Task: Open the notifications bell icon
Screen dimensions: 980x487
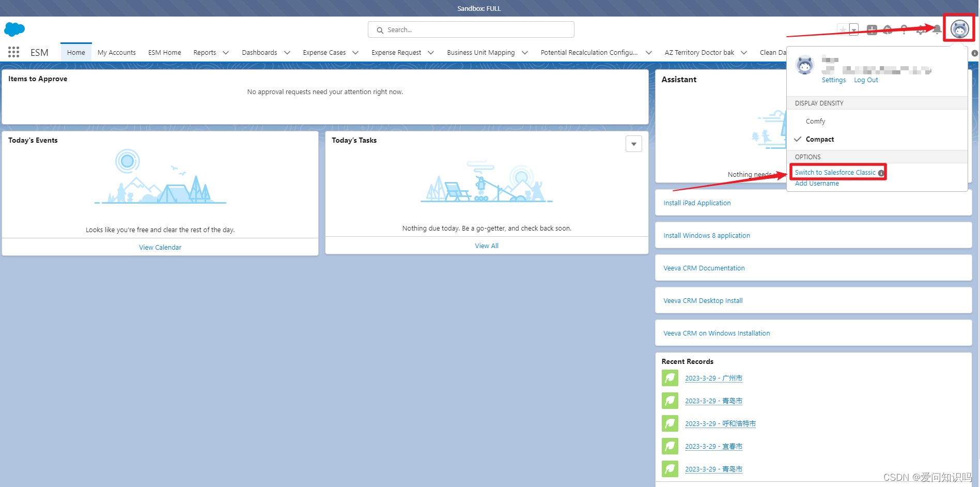Action: click(937, 29)
